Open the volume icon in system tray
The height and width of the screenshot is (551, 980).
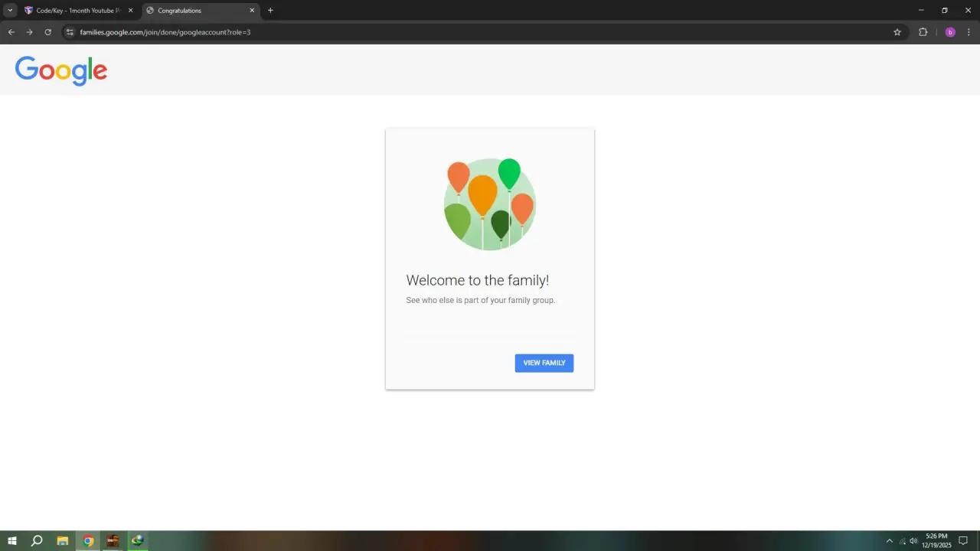pos(913,541)
